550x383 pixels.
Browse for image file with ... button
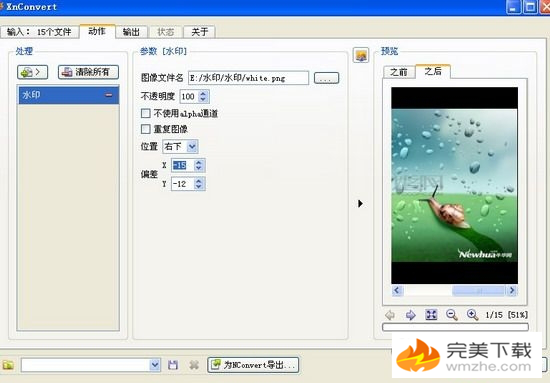[326, 78]
